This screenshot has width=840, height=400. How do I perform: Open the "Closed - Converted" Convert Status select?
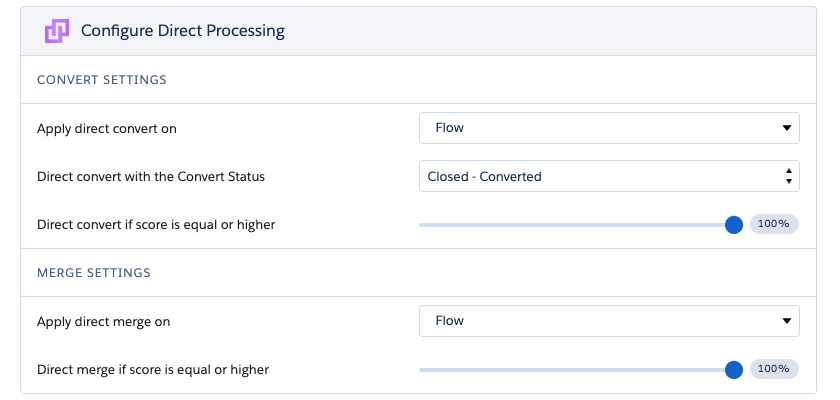coord(609,176)
